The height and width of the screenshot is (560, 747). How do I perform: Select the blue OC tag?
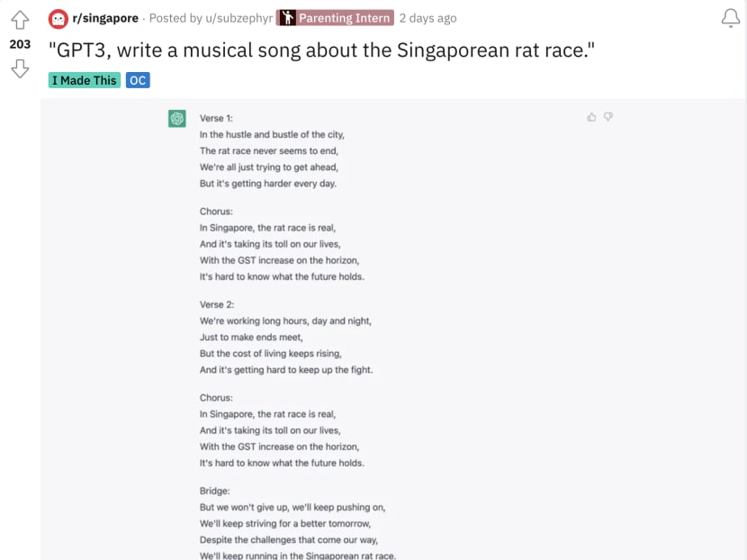pyautogui.click(x=138, y=80)
